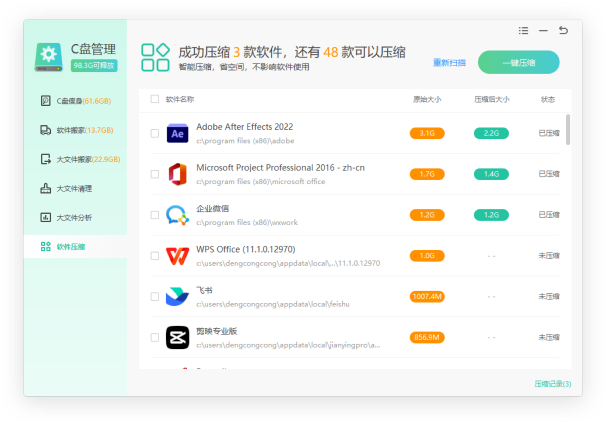Click the 压缩后大小 column header
Screen dimensions: 606x424
(492, 99)
